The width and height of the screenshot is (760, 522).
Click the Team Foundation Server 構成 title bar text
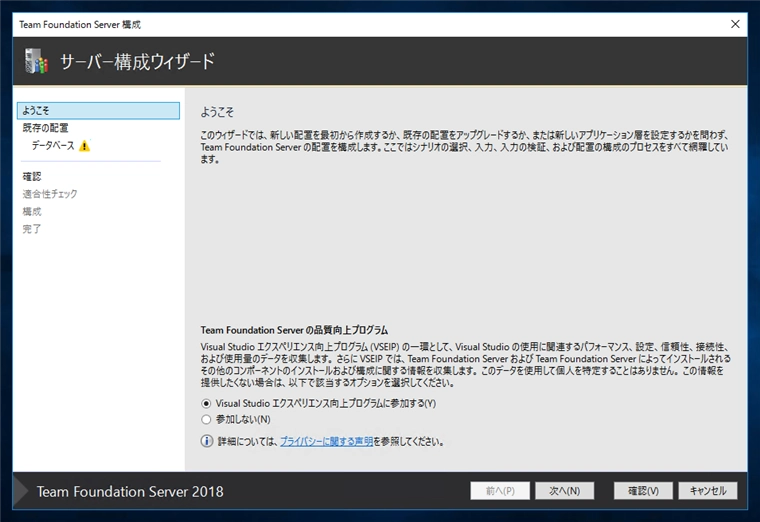80,24
